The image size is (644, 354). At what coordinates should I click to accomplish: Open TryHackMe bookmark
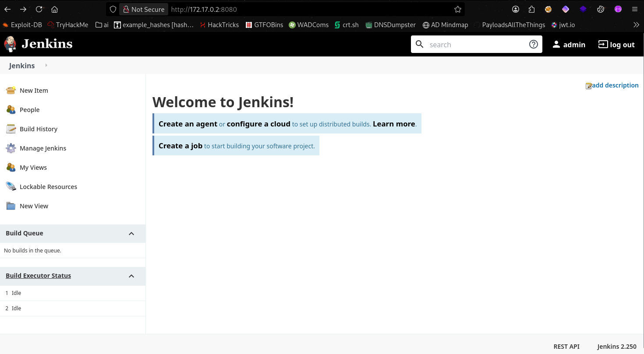pos(68,25)
